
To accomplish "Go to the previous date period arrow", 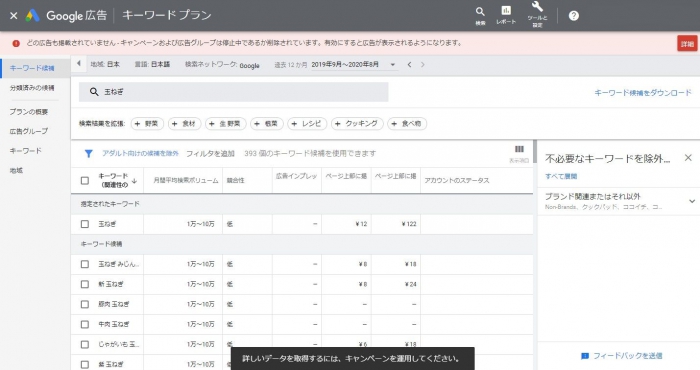I will coord(409,65).
